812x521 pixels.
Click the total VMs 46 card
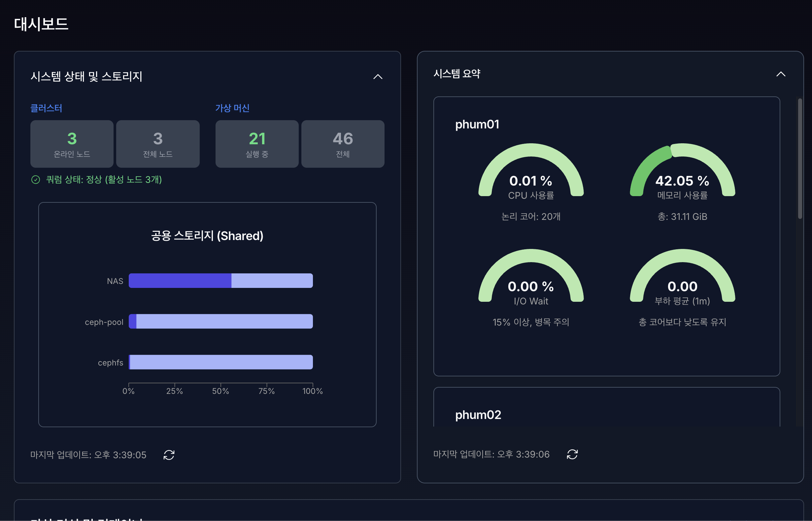(x=343, y=144)
